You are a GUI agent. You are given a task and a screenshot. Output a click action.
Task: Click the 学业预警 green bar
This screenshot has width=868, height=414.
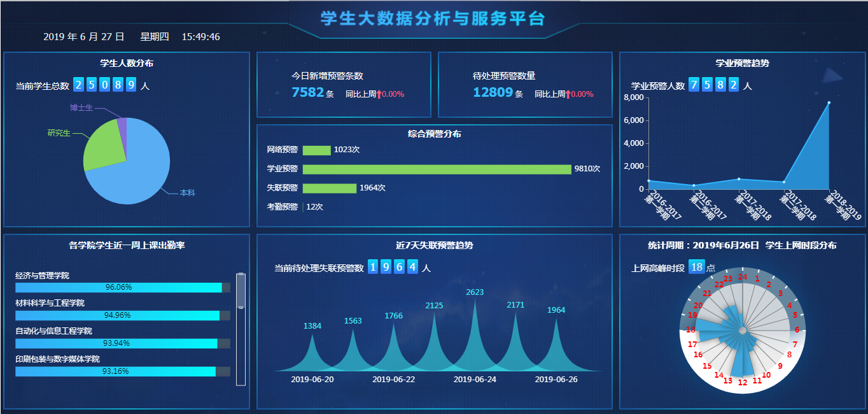click(x=437, y=169)
